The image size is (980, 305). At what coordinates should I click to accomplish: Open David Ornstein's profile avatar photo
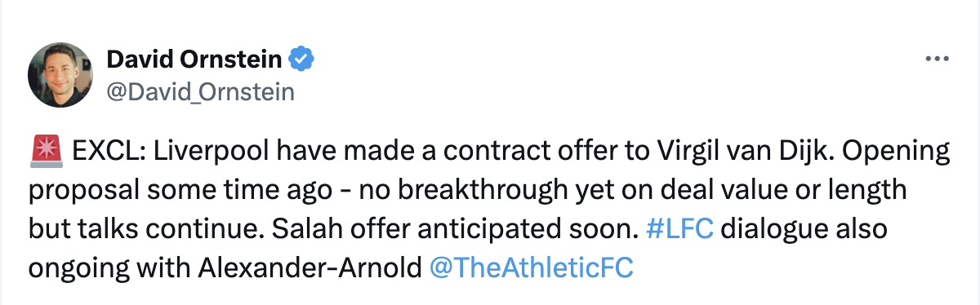[x=60, y=74]
